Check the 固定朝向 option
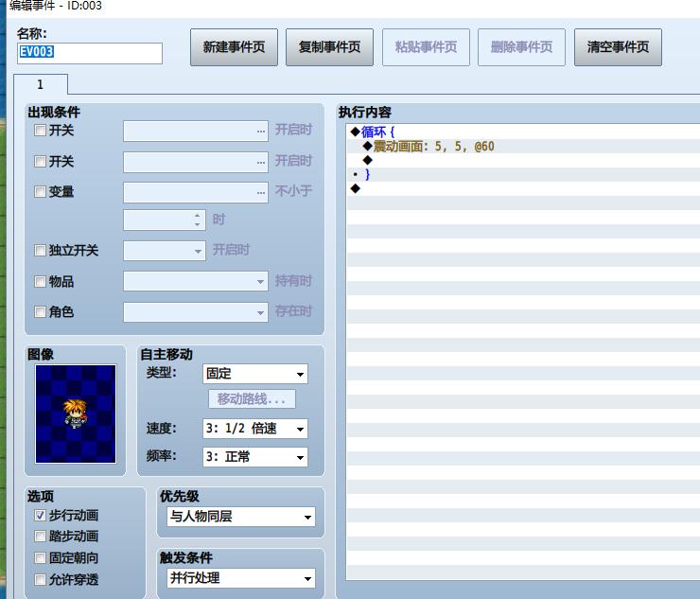The image size is (700, 599). 40,557
